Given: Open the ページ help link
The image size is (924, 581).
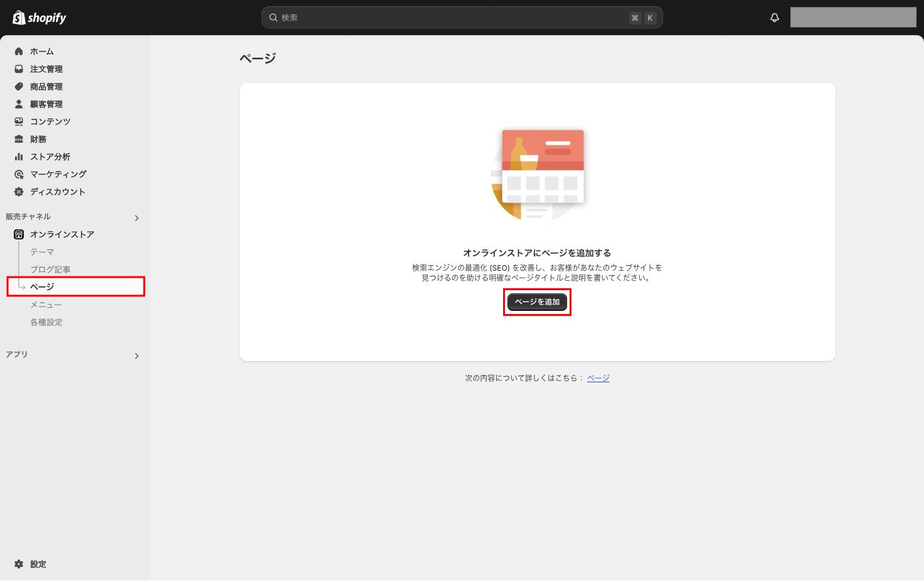Looking at the screenshot, I should click(x=598, y=377).
